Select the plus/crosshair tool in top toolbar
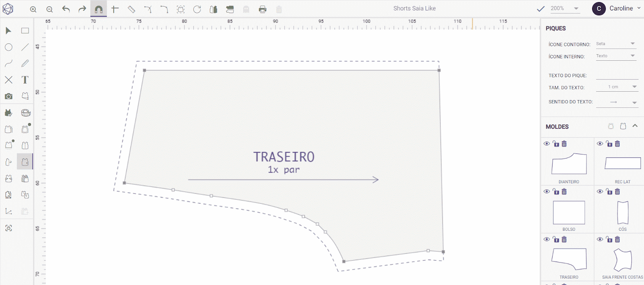The image size is (644, 285). 115,9
